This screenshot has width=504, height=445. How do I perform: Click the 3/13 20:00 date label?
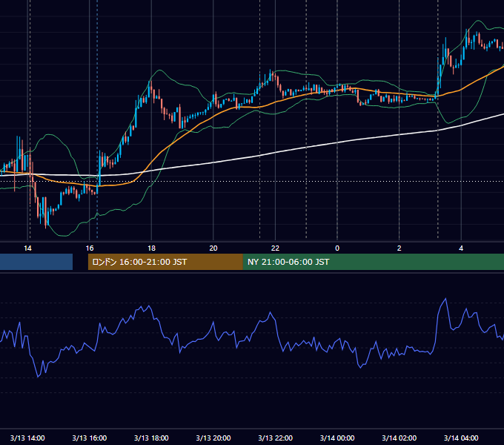[213, 438]
